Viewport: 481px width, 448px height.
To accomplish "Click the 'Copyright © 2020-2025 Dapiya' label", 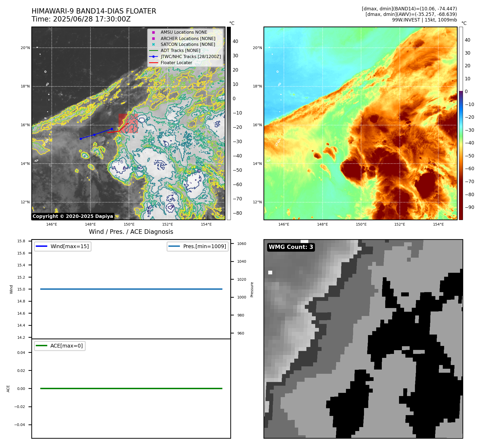I will 73,216.
